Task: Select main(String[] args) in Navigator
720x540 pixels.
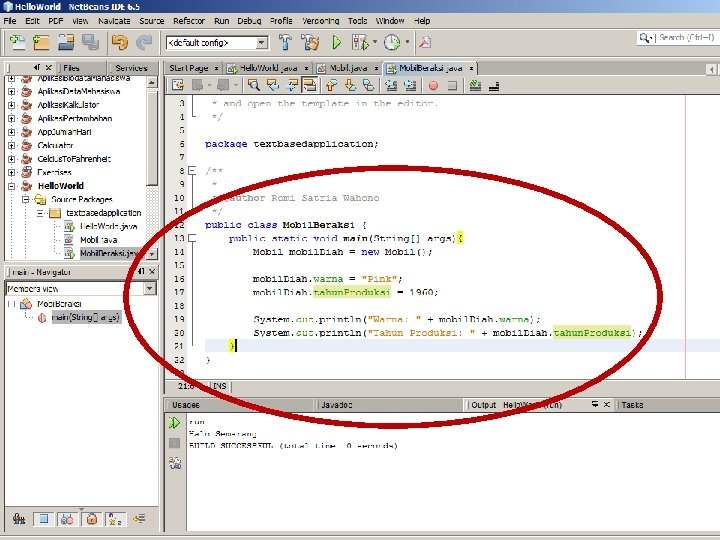Action: point(85,317)
